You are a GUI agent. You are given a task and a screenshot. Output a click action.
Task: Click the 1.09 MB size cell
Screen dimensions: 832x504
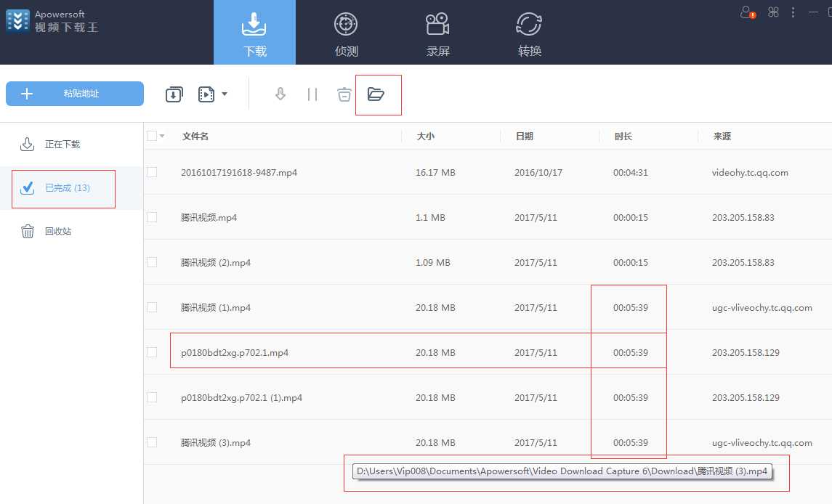pyautogui.click(x=433, y=263)
